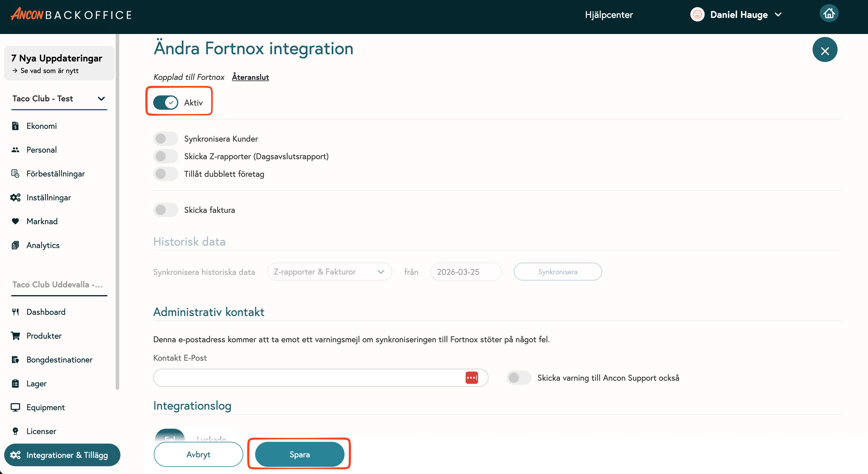This screenshot has height=474, width=868.
Task: Click the red password manager icon in email field
Action: pos(472,378)
